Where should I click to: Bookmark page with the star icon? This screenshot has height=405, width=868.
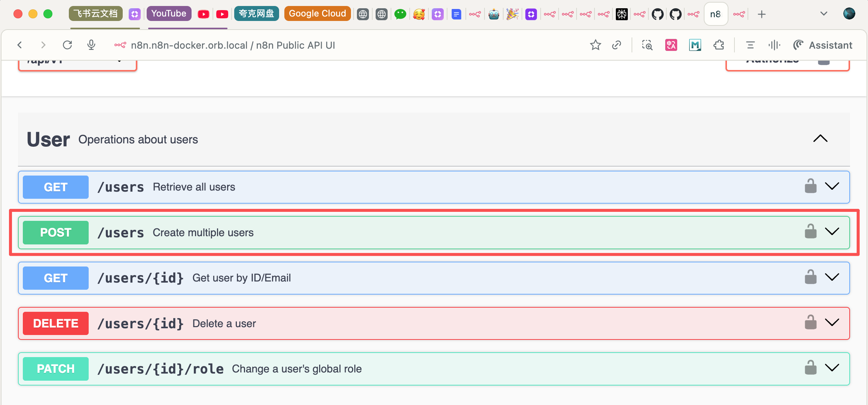click(x=595, y=45)
